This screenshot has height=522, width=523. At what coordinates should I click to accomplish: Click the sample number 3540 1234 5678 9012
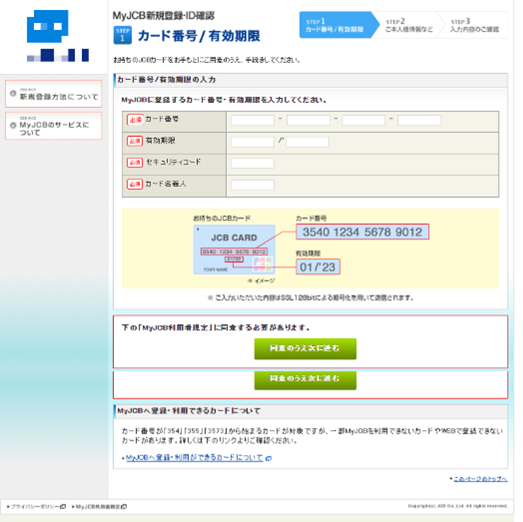click(x=362, y=232)
